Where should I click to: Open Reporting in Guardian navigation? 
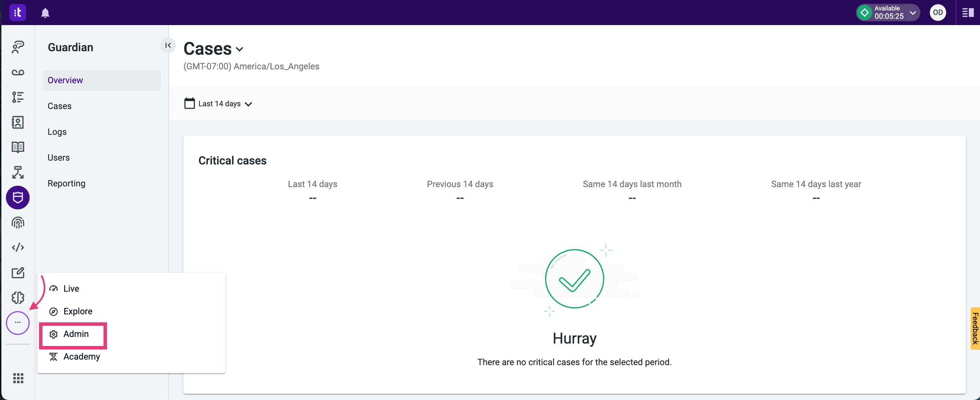pyautogui.click(x=67, y=184)
